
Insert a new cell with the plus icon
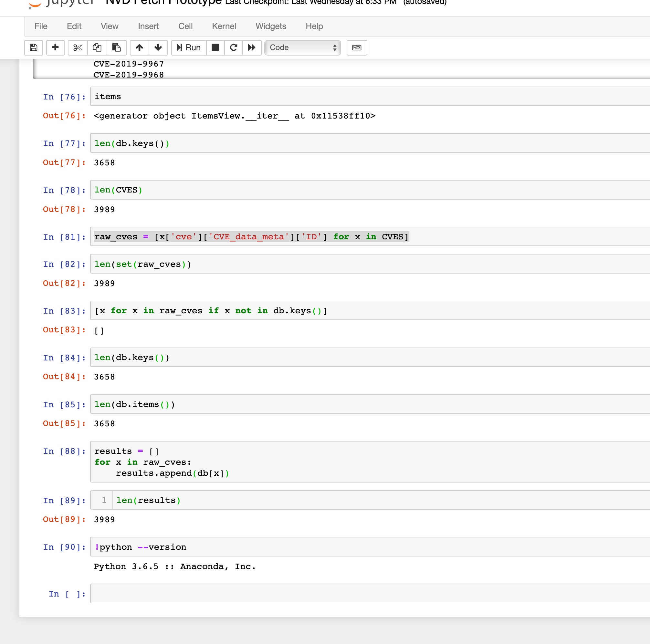(55, 48)
